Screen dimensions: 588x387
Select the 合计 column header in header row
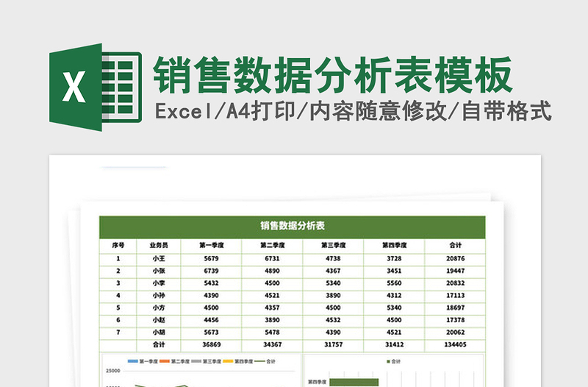tap(456, 246)
